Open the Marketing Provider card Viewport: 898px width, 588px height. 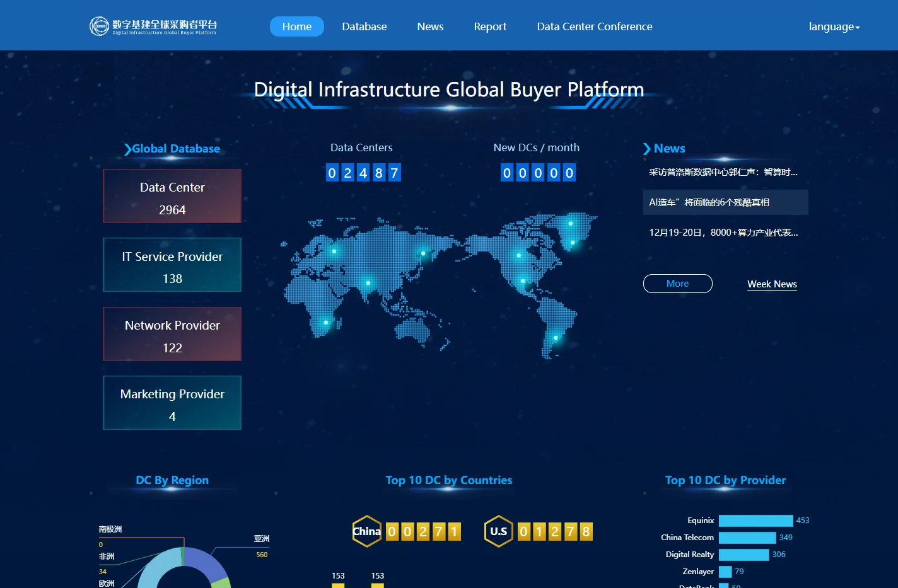(172, 403)
